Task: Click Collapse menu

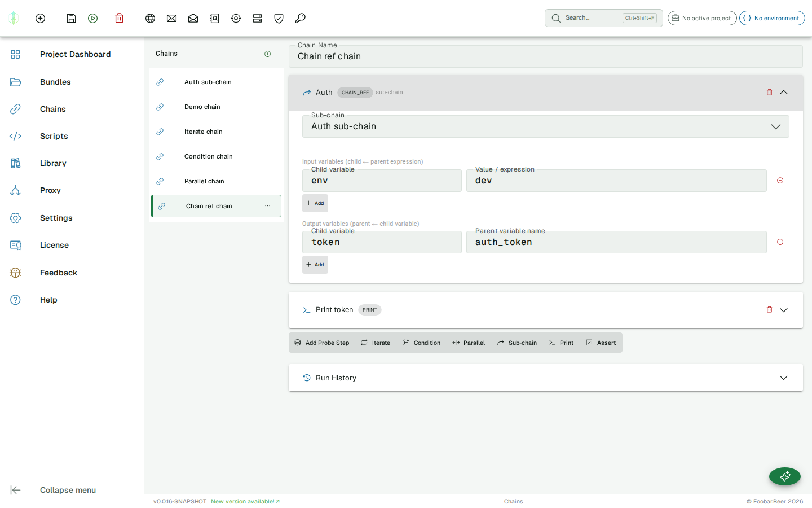Action: pos(72,490)
